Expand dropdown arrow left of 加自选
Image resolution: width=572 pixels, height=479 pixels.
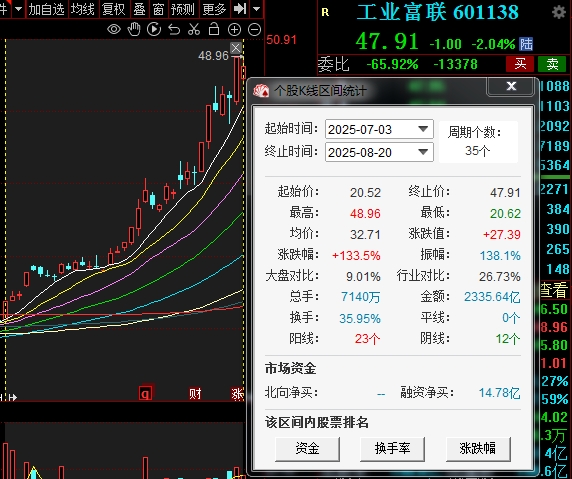click(18, 9)
